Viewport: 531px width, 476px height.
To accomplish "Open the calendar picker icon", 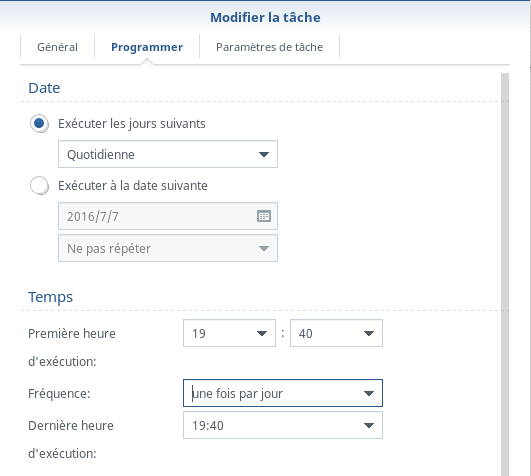I will tap(264, 216).
